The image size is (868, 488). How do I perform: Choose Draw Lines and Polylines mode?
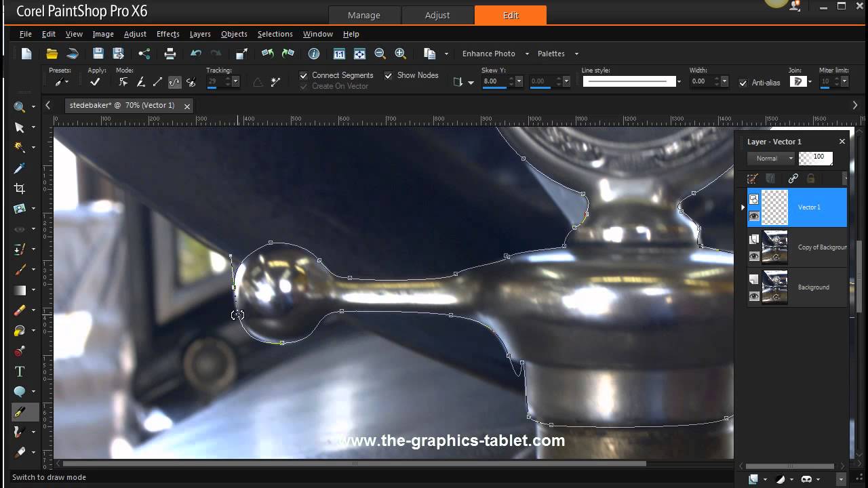[x=157, y=82]
